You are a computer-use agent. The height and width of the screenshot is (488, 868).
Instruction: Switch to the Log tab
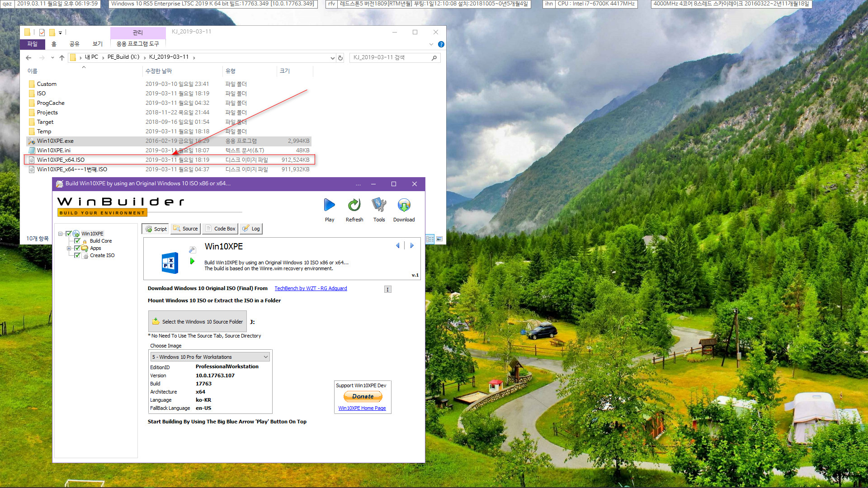coord(251,229)
